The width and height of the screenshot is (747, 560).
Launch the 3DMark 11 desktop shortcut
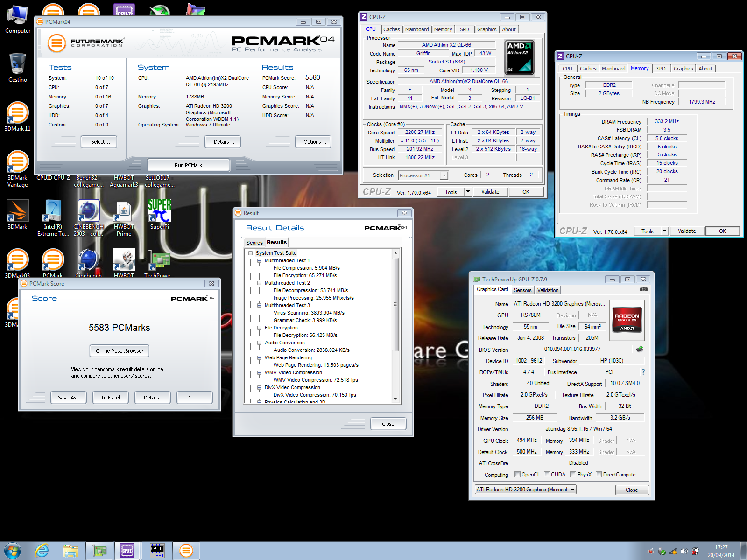click(18, 117)
